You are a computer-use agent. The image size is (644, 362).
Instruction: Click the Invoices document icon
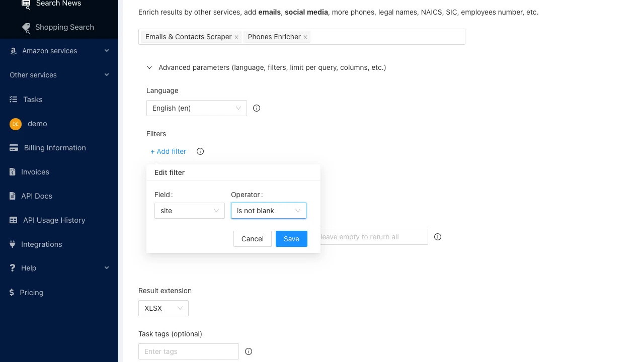(13, 172)
